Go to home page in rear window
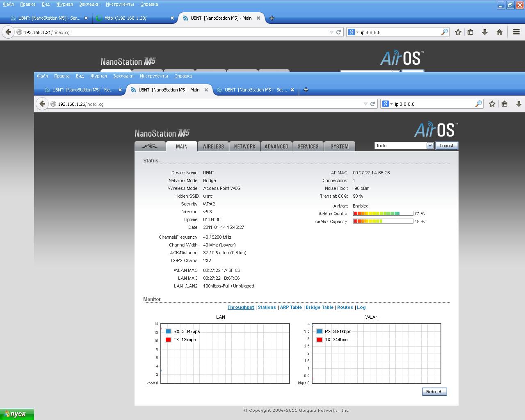 [499, 32]
